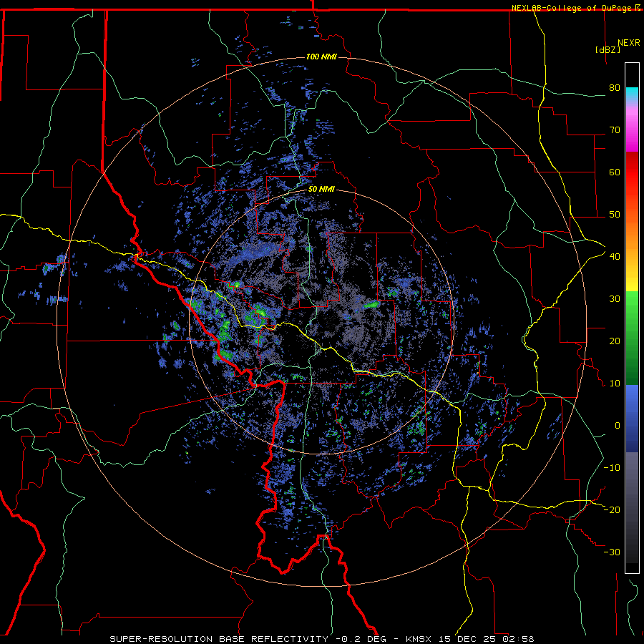Click the 50 NMI range ring label

click(321, 190)
